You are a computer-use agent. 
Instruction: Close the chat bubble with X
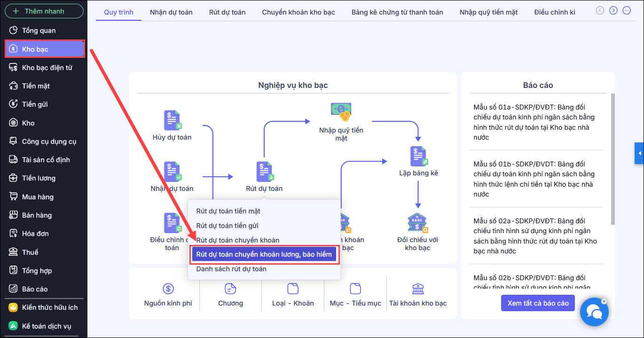coord(604,301)
